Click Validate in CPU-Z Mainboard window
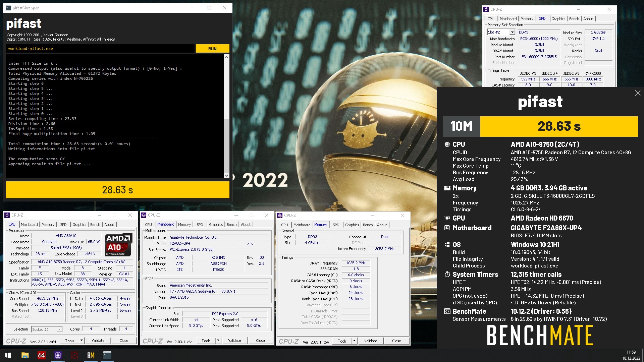 point(234,341)
